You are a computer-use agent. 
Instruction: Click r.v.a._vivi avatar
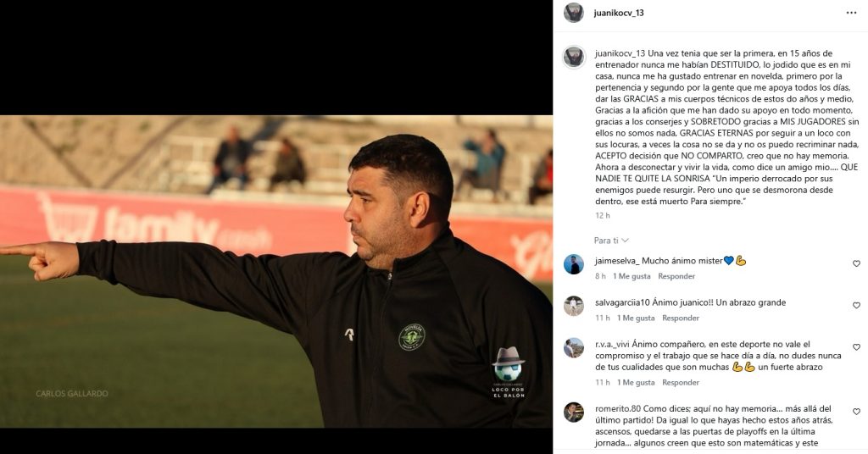[574, 348]
